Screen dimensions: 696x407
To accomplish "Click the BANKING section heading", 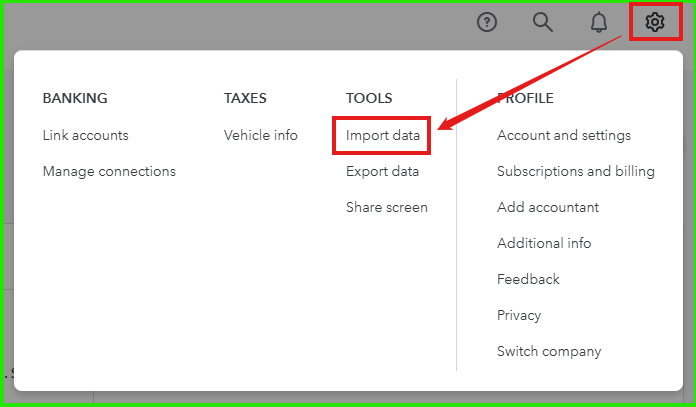I will coord(75,98).
